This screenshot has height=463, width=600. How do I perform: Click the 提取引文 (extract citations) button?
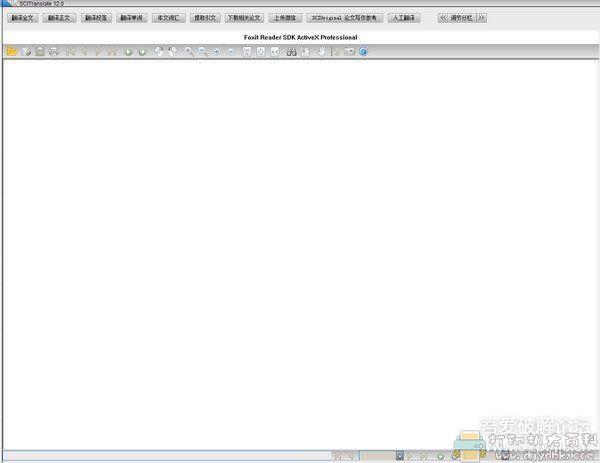(205, 18)
